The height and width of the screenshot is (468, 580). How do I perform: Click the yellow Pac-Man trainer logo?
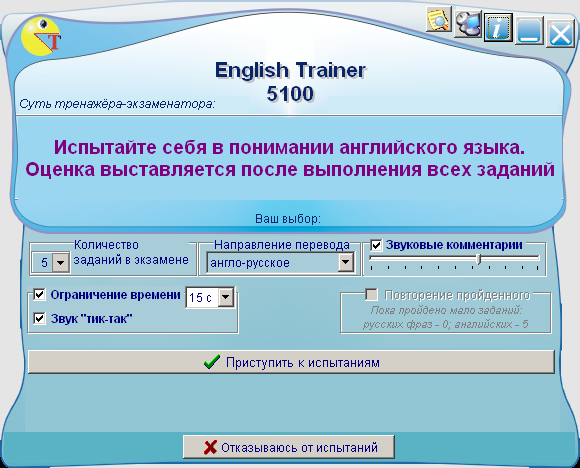pyautogui.click(x=40, y=37)
